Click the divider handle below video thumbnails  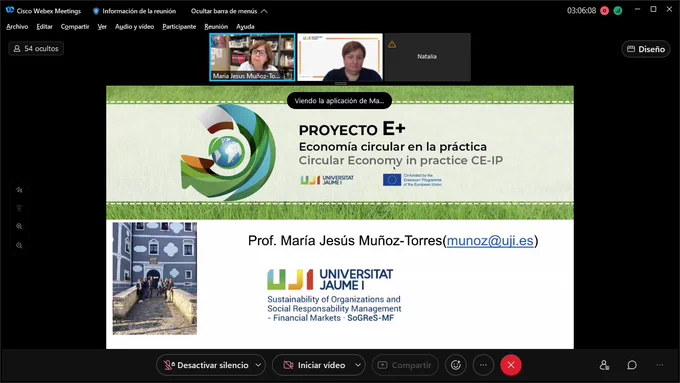coord(340,83)
